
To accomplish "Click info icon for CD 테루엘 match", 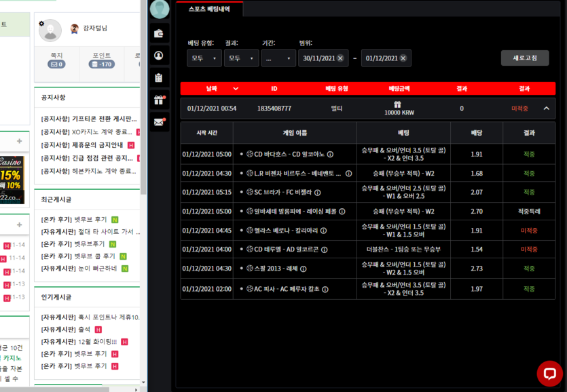I will (325, 250).
